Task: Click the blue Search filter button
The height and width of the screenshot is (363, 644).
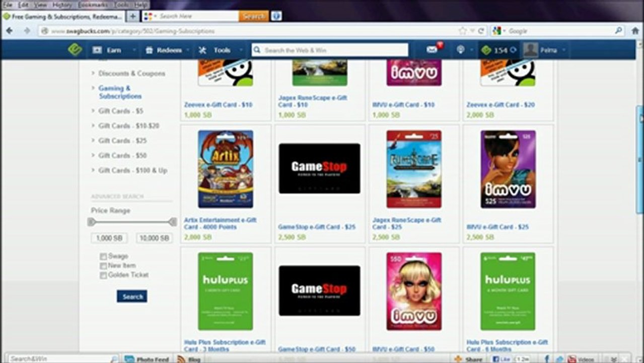Action: coord(132,296)
